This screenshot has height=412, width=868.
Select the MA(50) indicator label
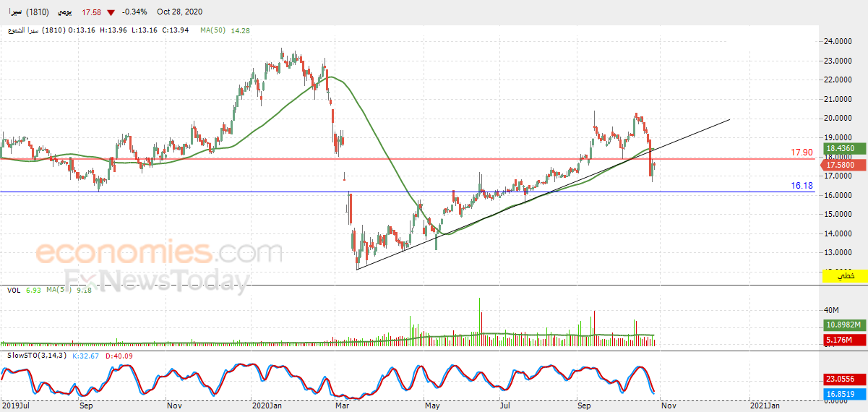coord(213,30)
